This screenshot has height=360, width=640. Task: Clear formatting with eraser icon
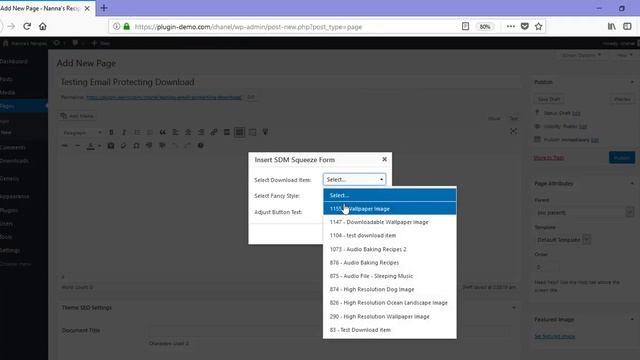(124, 146)
